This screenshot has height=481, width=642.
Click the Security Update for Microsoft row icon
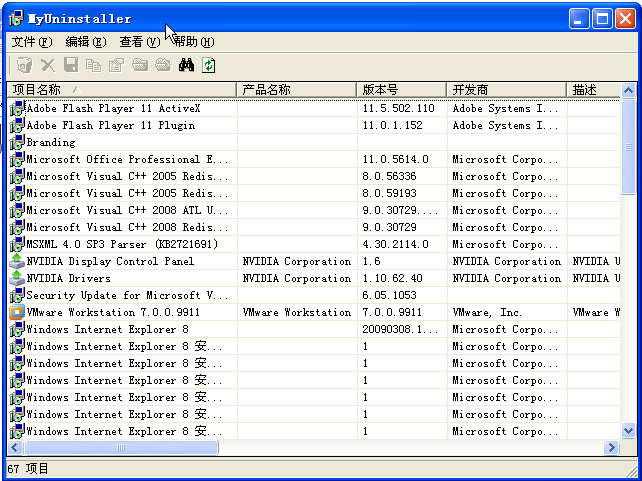point(17,295)
